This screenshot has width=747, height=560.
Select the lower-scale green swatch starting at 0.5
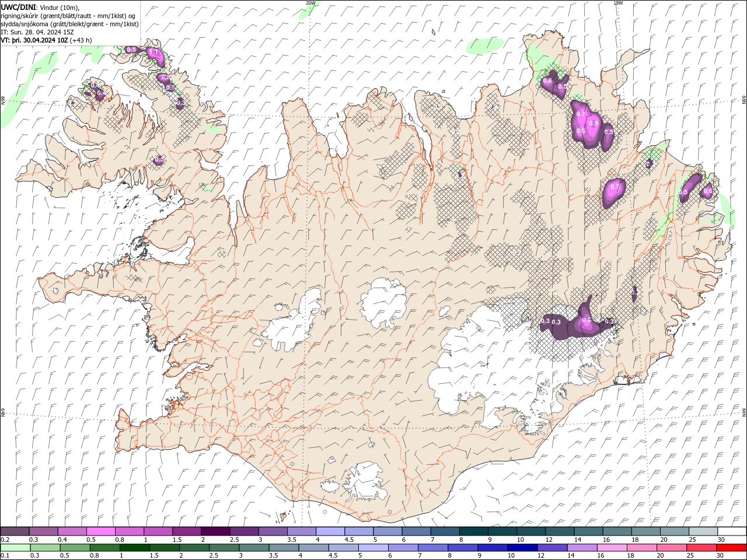[x=75, y=548]
